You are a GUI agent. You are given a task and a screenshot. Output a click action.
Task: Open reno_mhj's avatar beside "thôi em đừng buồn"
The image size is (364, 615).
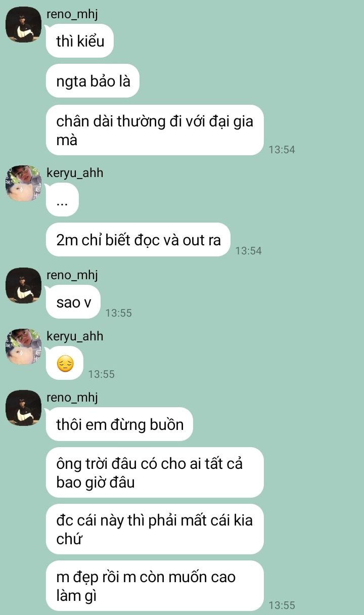pyautogui.click(x=23, y=408)
